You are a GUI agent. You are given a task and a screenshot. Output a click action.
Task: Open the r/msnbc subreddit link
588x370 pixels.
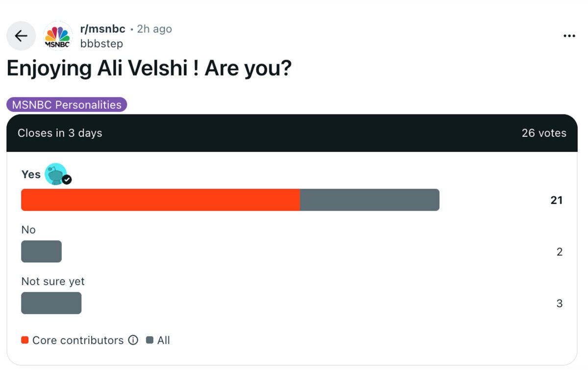tap(103, 29)
